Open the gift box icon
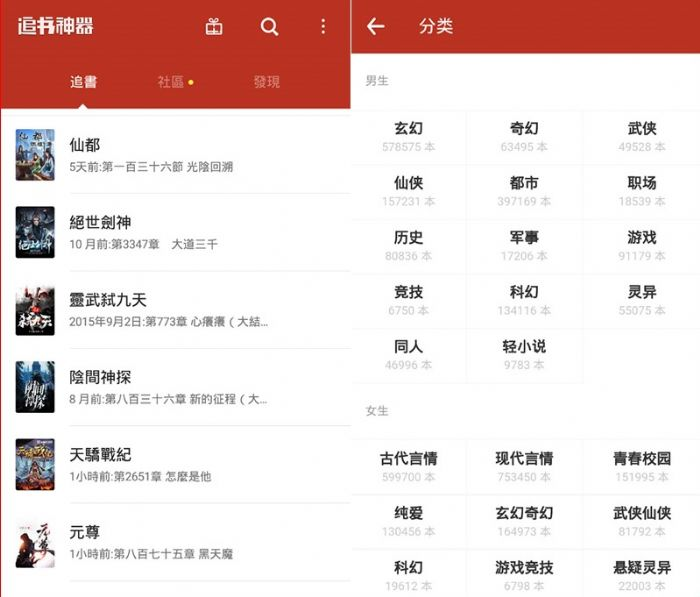Screen dimensions: 700x597 click(214, 27)
